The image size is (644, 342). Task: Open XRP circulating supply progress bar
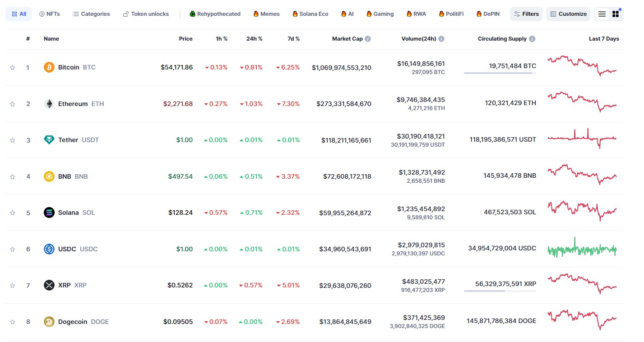click(500, 291)
